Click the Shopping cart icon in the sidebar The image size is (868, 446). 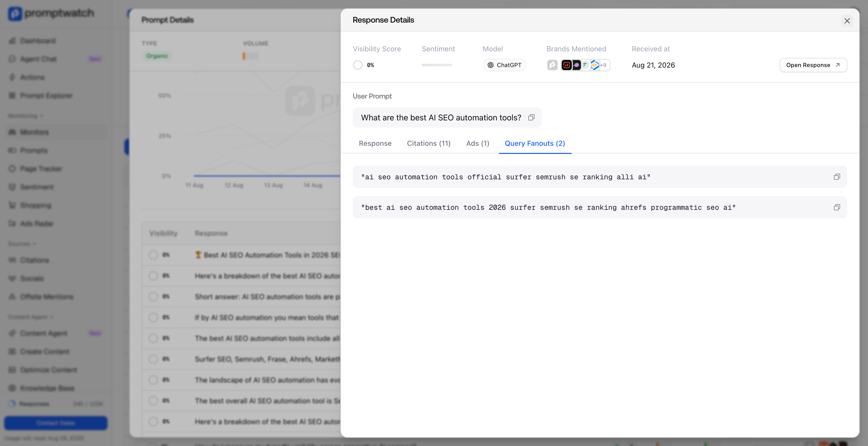(x=12, y=205)
